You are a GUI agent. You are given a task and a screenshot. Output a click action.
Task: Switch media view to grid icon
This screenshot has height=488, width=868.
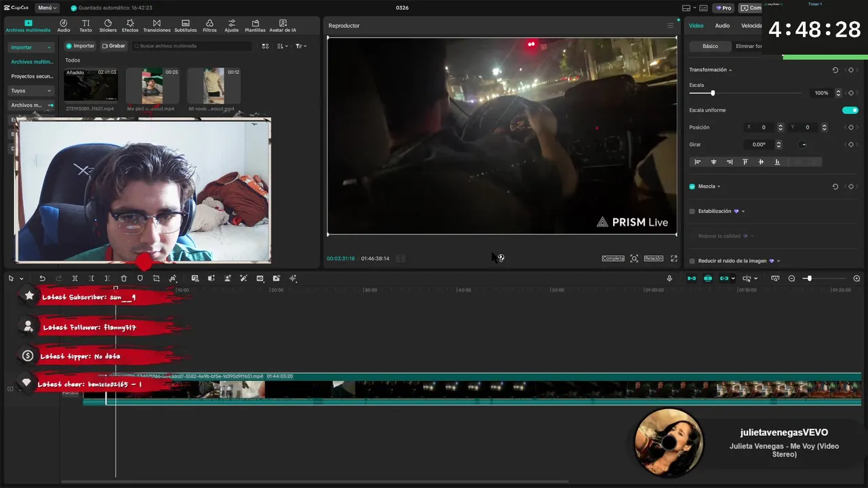(265, 46)
